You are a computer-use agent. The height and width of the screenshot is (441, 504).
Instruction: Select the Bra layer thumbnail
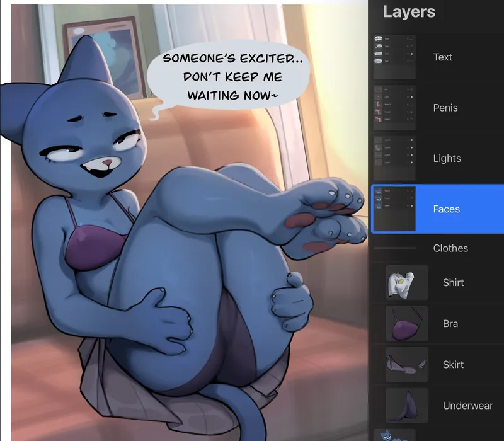[x=407, y=323]
